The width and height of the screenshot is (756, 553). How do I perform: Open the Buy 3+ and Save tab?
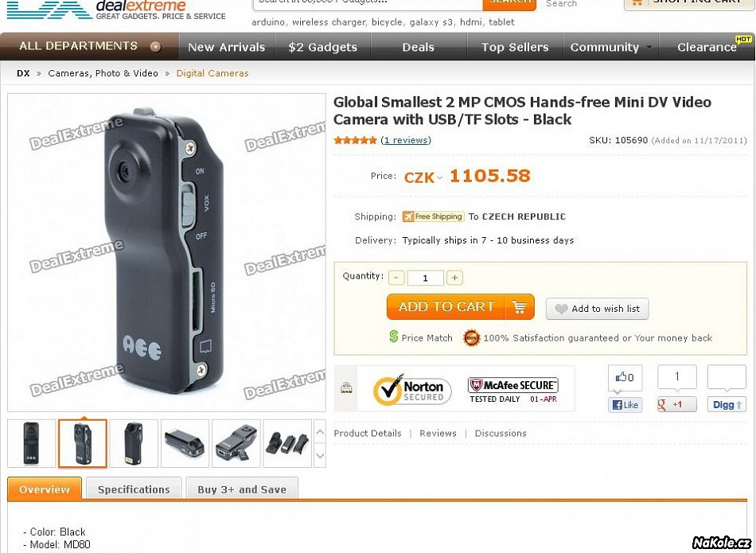click(242, 489)
